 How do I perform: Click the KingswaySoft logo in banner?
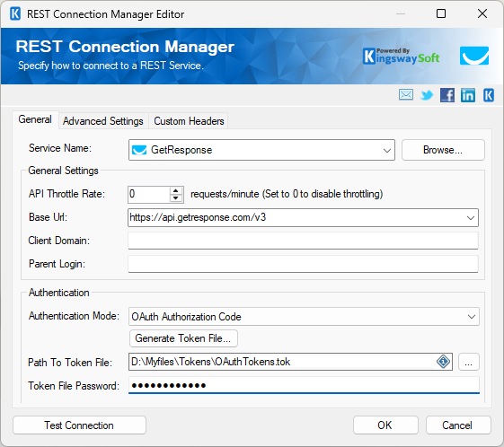(x=401, y=57)
